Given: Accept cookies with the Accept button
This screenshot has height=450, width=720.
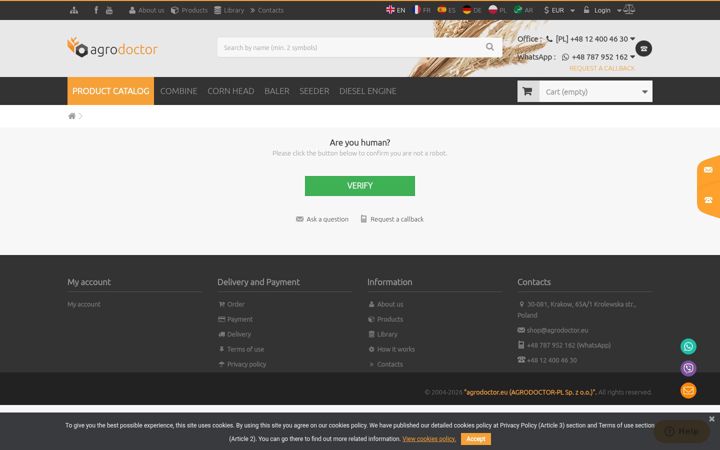Looking at the screenshot, I should 476,439.
